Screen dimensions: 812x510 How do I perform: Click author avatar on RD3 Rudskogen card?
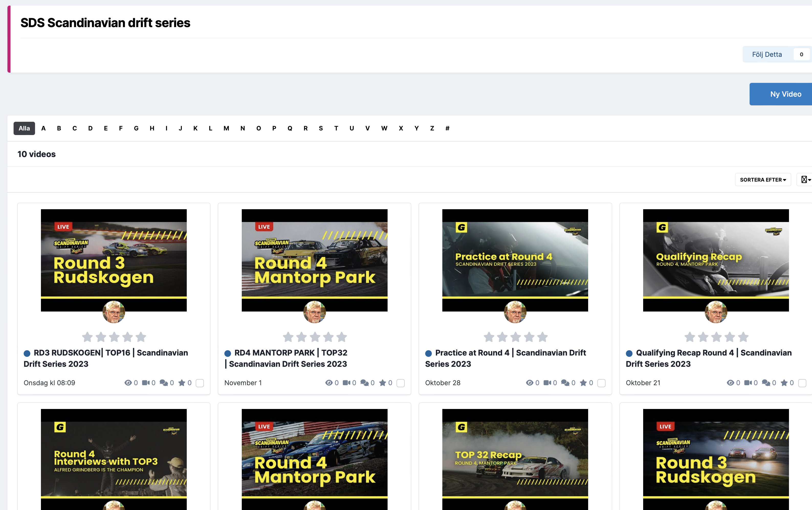(114, 312)
